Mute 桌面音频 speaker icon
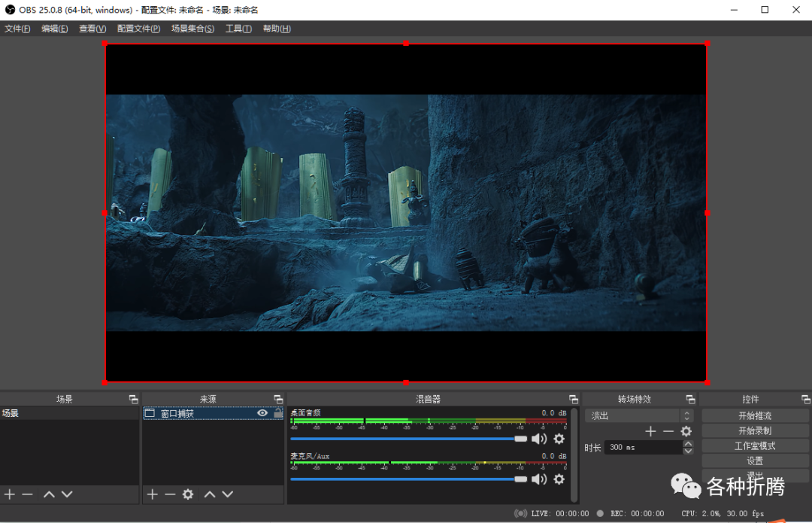Screen dimensions: 812x523 click(539, 439)
